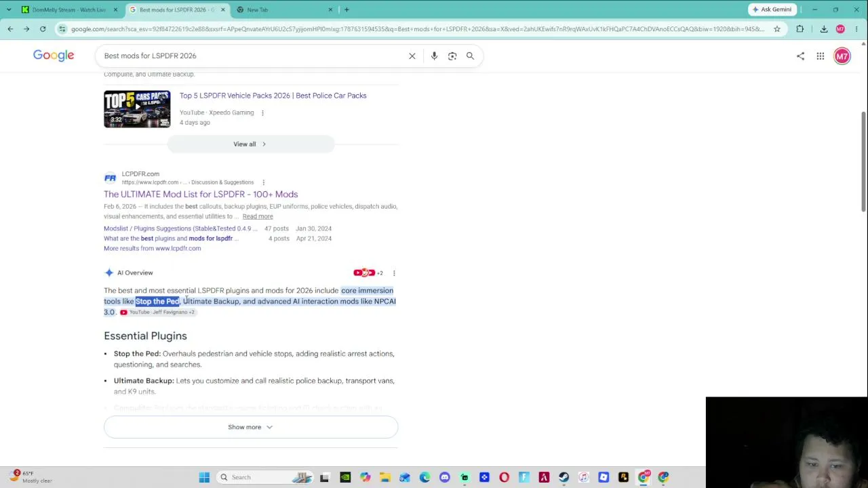Clear the Google search query
Viewport: 868px width, 488px height.
click(x=412, y=56)
